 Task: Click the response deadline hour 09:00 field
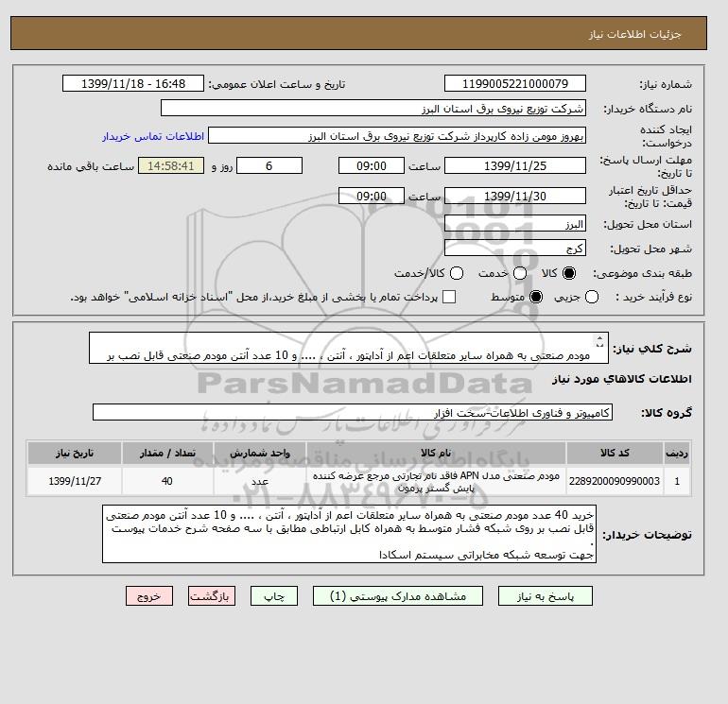(x=372, y=166)
